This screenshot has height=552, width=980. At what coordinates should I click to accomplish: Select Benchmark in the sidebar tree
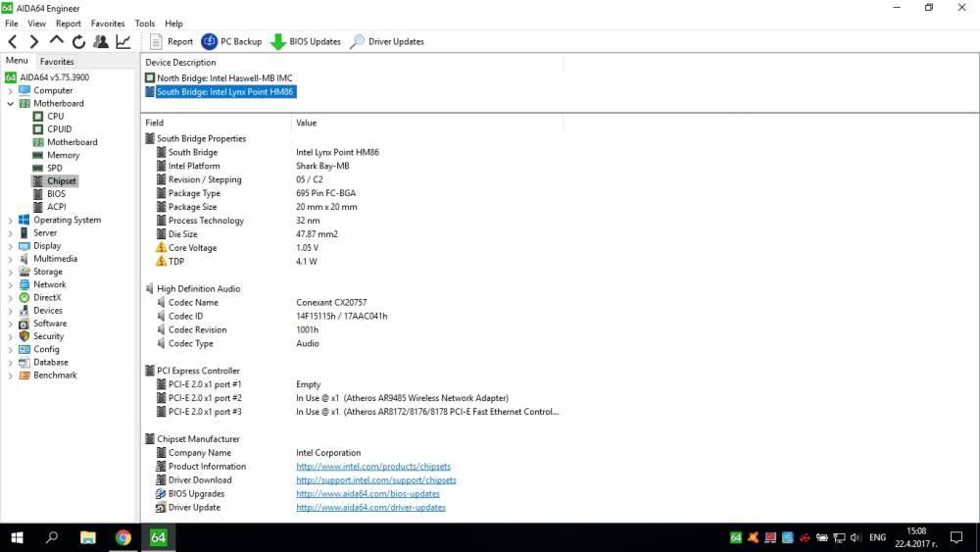pyautogui.click(x=55, y=376)
